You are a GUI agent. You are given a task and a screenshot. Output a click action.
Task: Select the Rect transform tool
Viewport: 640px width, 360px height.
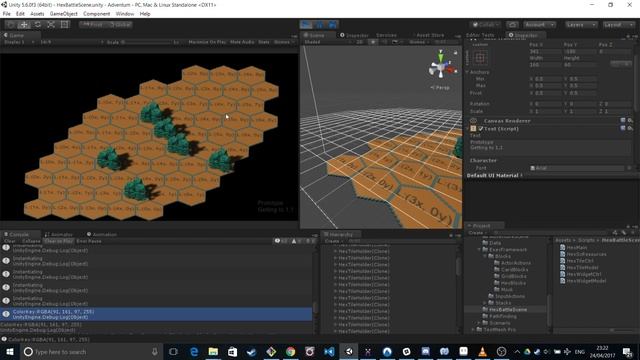(64, 24)
